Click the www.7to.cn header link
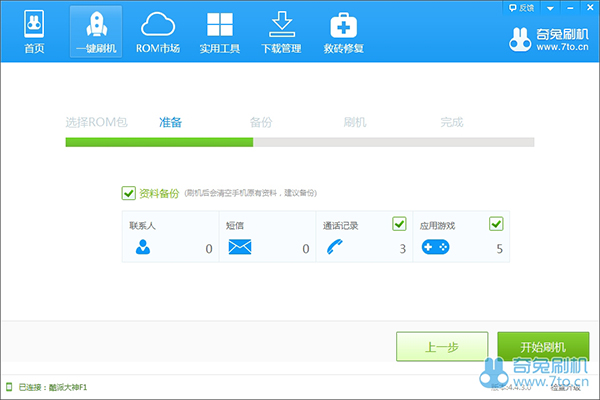600x400 pixels. pos(562,47)
